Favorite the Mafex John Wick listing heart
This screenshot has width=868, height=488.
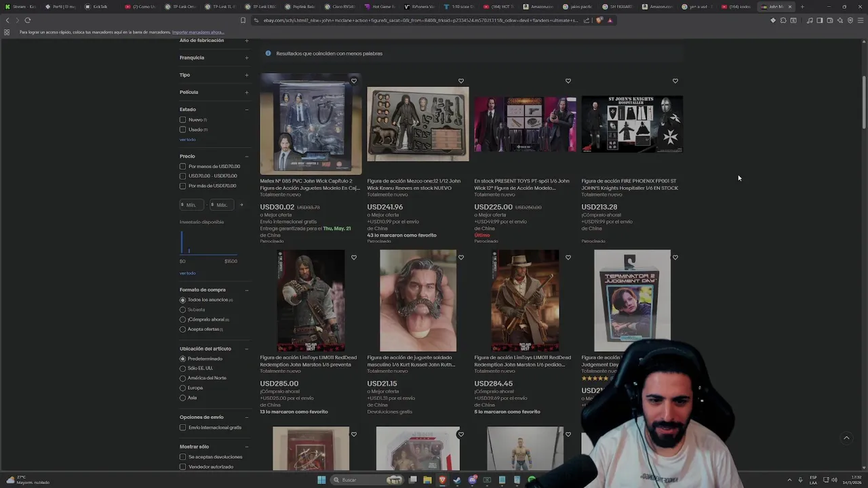353,81
